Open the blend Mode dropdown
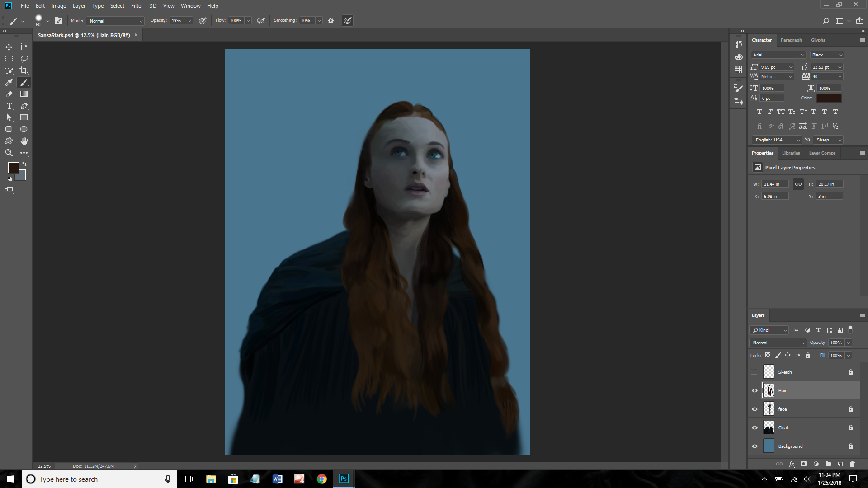 116,21
